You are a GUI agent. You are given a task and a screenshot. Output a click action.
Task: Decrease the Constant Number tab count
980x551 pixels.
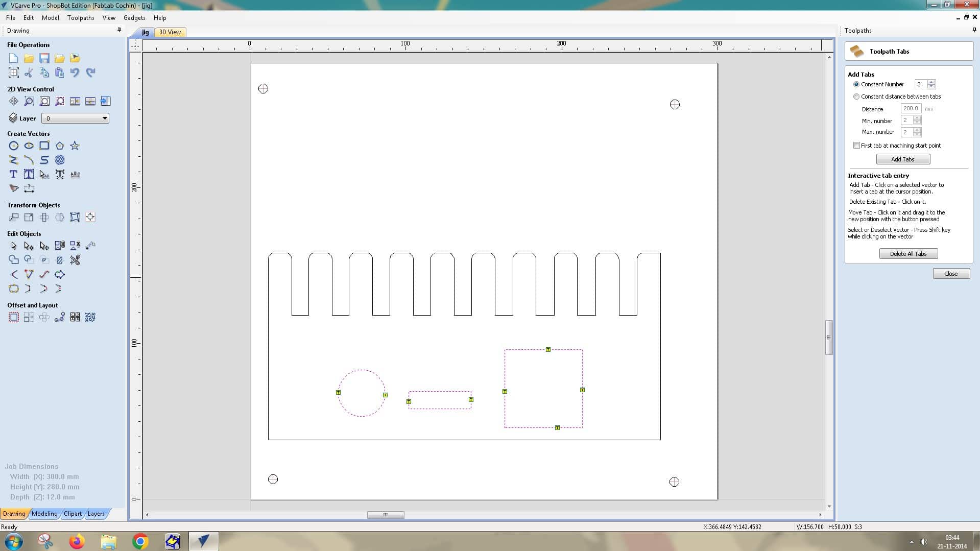[x=931, y=86]
